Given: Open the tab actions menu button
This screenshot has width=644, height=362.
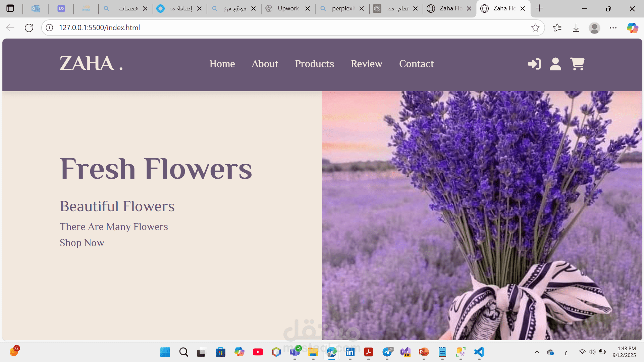Looking at the screenshot, I should pos(10,8).
